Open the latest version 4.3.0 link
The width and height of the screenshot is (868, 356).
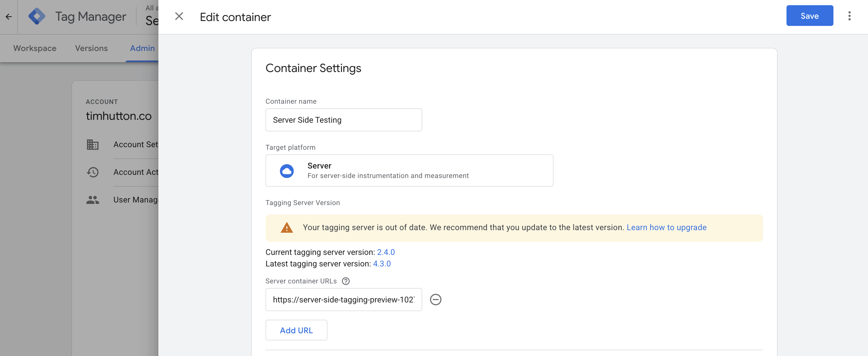(x=381, y=264)
